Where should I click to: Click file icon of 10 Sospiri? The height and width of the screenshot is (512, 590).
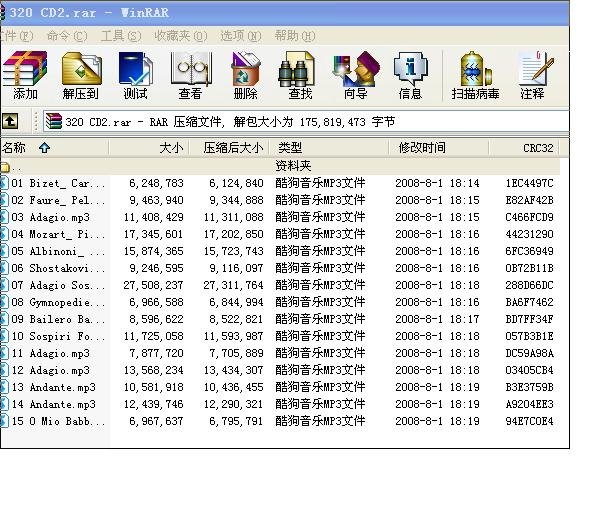click(5, 336)
